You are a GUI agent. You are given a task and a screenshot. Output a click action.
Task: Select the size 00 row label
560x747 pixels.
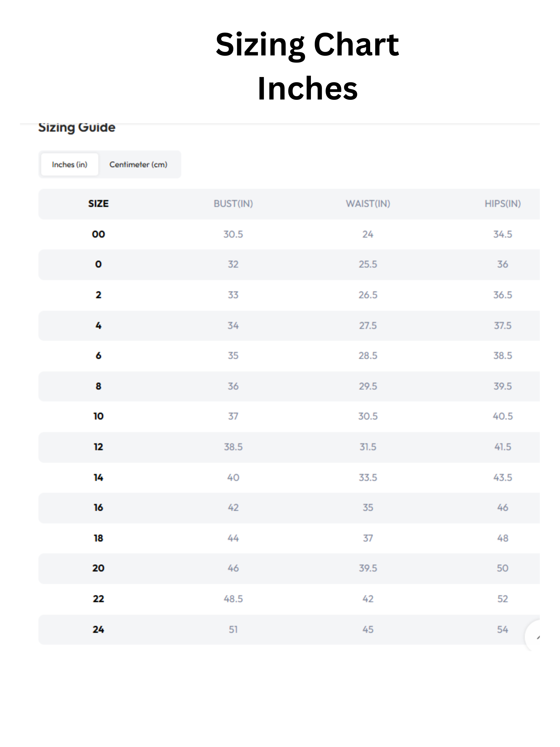[98, 234]
